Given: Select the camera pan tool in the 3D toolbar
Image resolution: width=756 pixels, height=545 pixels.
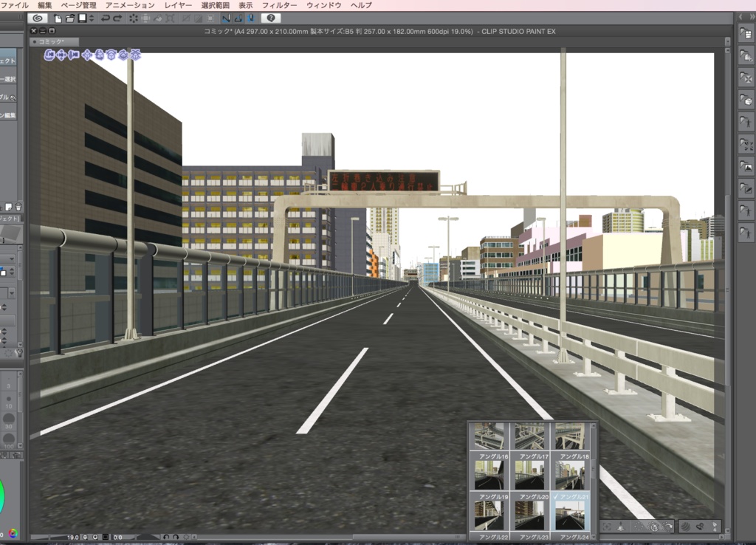Looking at the screenshot, I should pyautogui.click(x=61, y=55).
